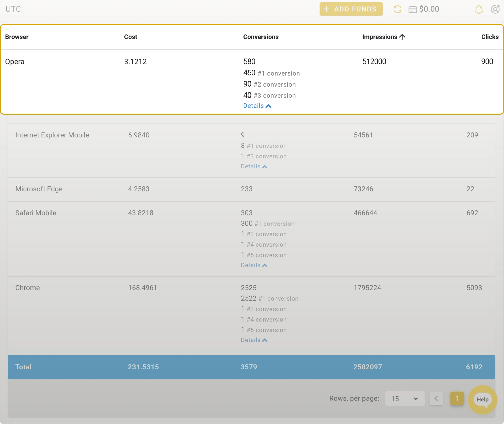Go to previous page arrow
Image resolution: width=504 pixels, height=424 pixels.
[436, 398]
